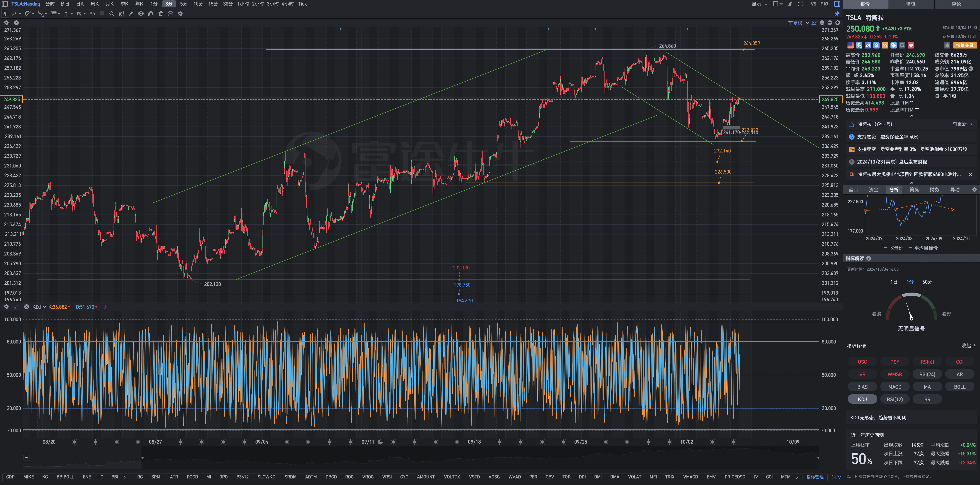980x485 pixels.
Task: Expand the KDJ pane to full
Action: click(16, 307)
